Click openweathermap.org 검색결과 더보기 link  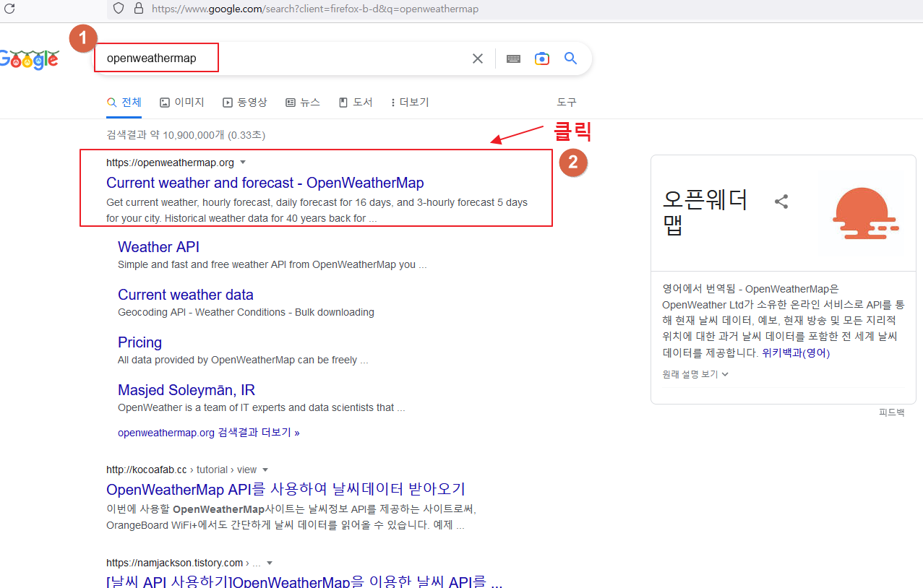coord(208,433)
